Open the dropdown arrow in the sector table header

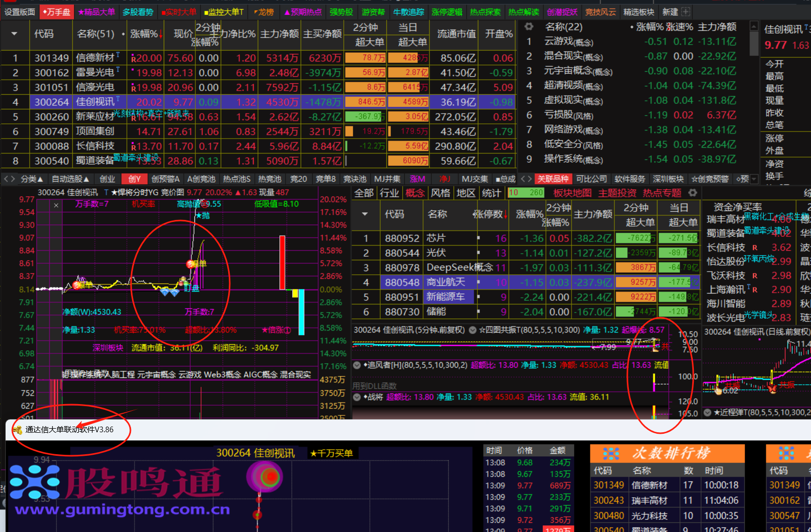[x=365, y=214]
